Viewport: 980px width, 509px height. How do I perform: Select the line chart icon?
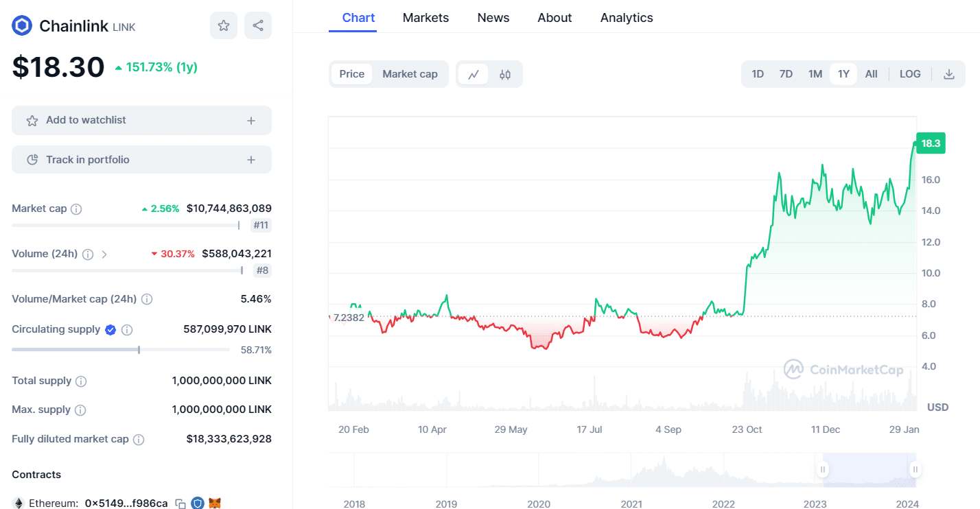[474, 73]
